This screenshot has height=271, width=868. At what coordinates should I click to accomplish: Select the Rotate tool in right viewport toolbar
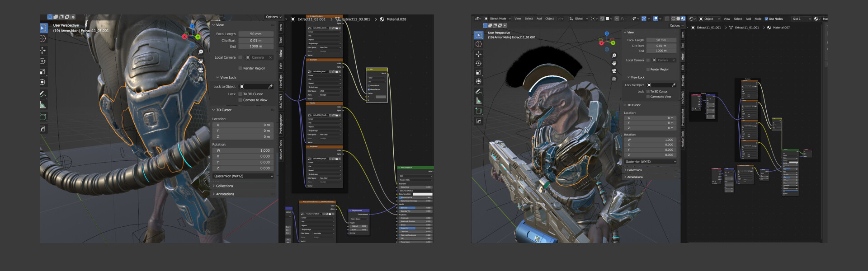click(x=478, y=63)
